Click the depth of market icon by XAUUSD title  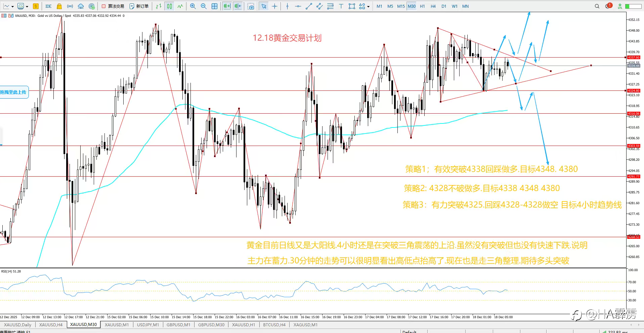[x=4, y=15]
